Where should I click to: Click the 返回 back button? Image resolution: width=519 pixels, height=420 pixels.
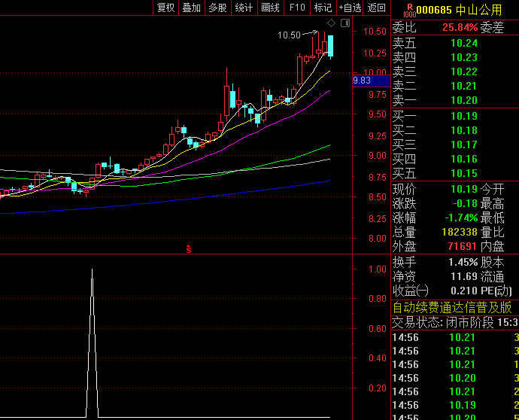pos(377,8)
